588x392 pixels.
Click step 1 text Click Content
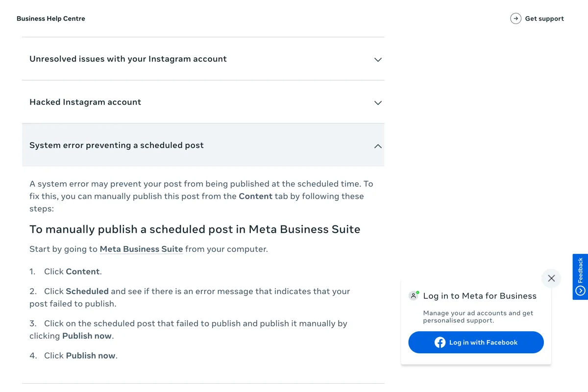pyautogui.click(x=73, y=271)
